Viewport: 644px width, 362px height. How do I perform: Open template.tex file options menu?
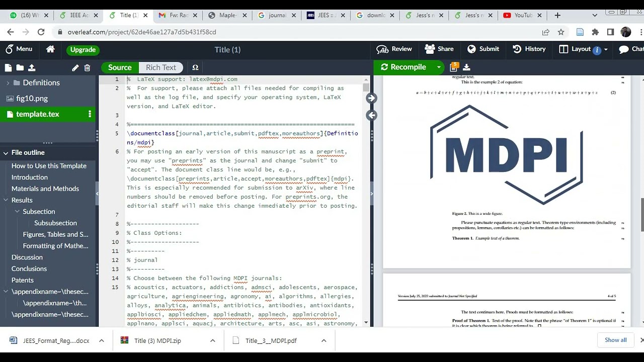click(x=90, y=114)
